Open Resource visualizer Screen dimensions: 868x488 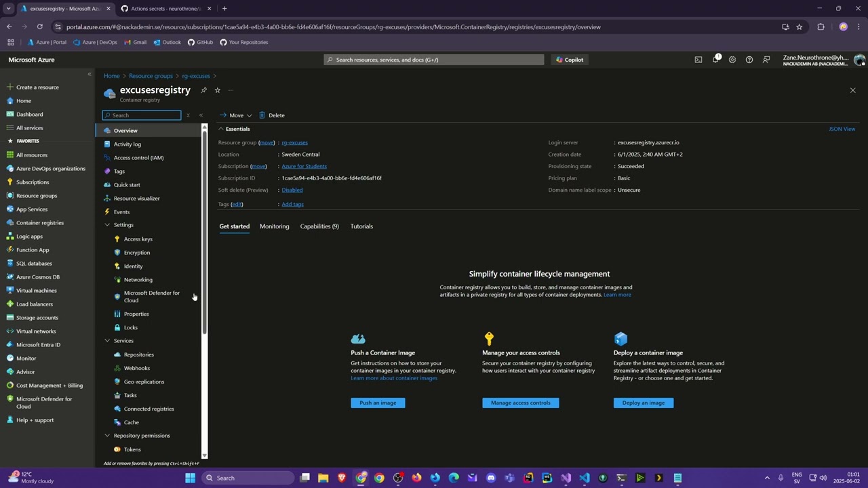(x=136, y=198)
